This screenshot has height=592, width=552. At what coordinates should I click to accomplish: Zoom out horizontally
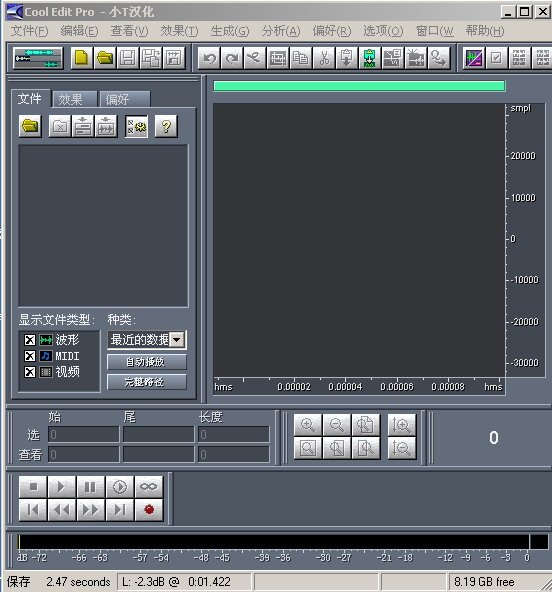(x=337, y=425)
